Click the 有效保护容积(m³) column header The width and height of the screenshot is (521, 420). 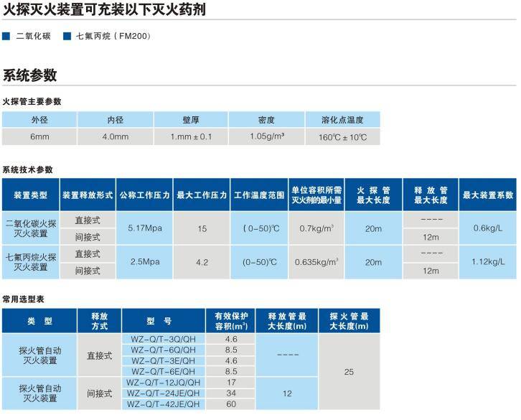231,321
